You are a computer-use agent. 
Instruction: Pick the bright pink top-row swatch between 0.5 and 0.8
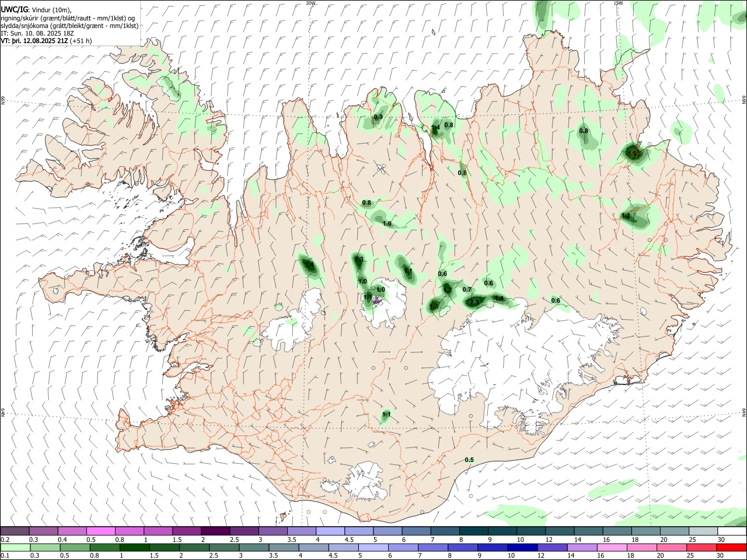point(101,531)
